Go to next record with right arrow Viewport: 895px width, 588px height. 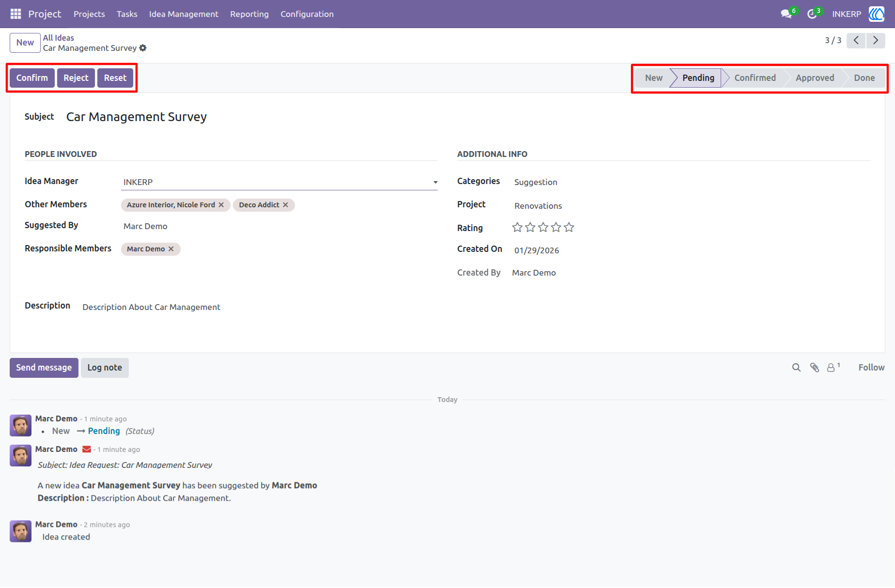(876, 40)
